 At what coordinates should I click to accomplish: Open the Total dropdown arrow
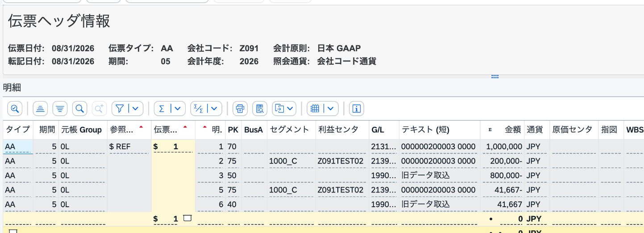coord(178,108)
